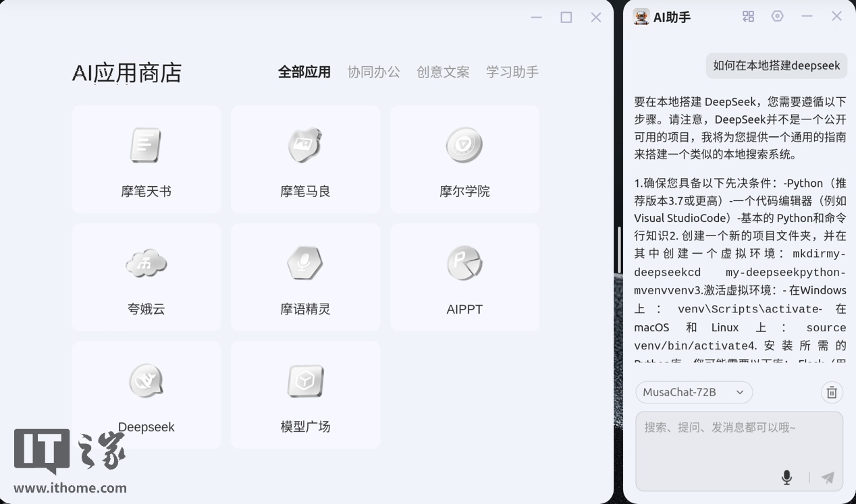Switch to the 学习助手 tab

coord(512,72)
